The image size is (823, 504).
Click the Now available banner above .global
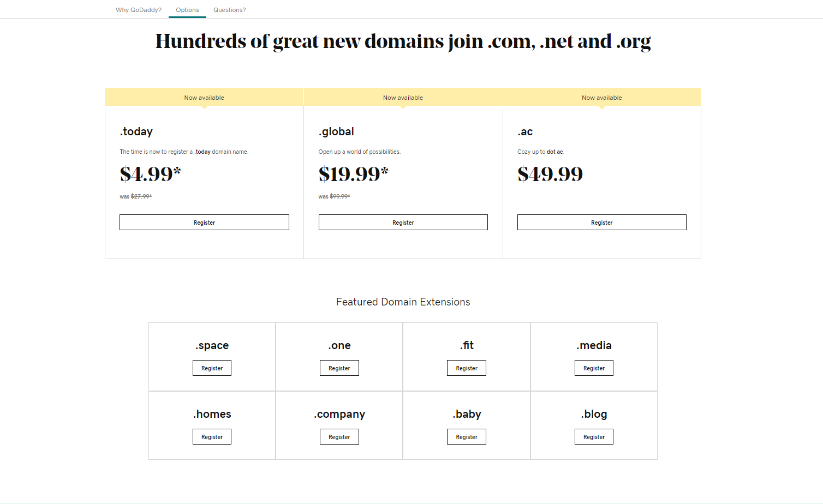[403, 97]
